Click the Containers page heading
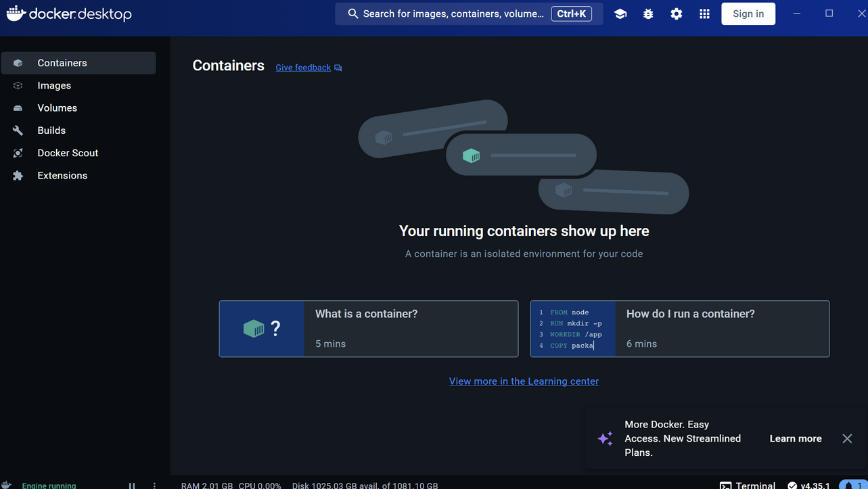This screenshot has width=868, height=489. pos(229,66)
